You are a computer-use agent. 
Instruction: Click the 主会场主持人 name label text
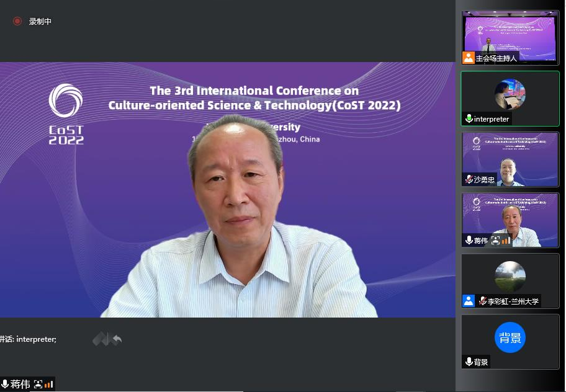tap(496, 58)
